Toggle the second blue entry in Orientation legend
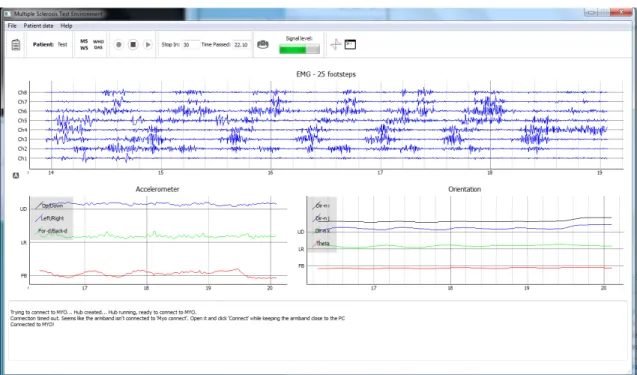The height and width of the screenshot is (375, 637). click(x=322, y=219)
